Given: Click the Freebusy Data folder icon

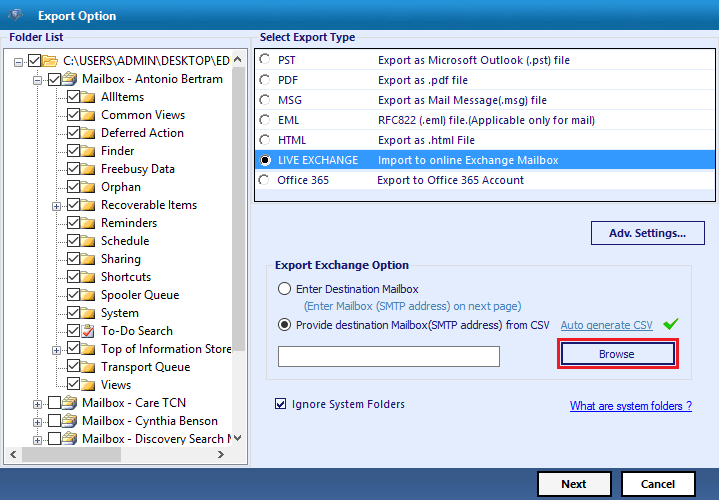Looking at the screenshot, I should (88, 169).
